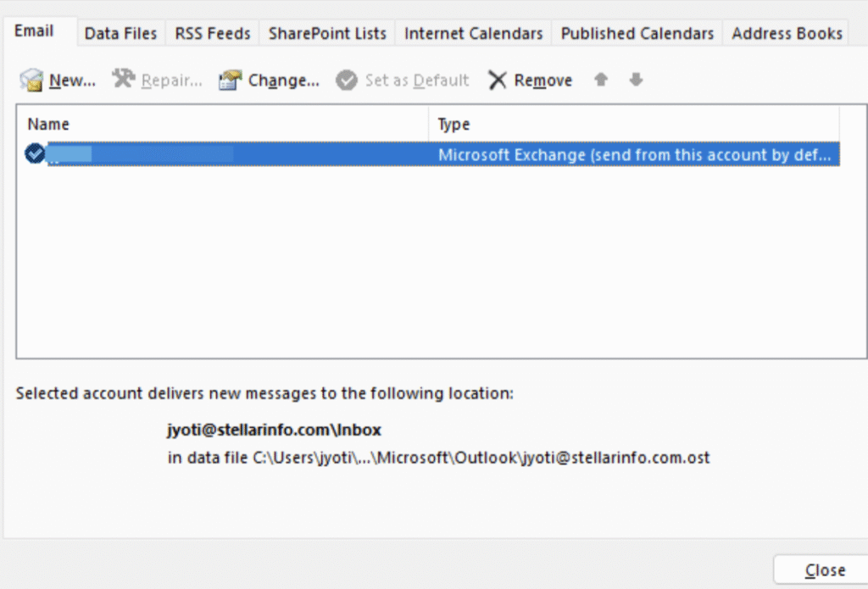Viewport: 868px width, 589px height.
Task: Click the New... text label
Action: 72,81
